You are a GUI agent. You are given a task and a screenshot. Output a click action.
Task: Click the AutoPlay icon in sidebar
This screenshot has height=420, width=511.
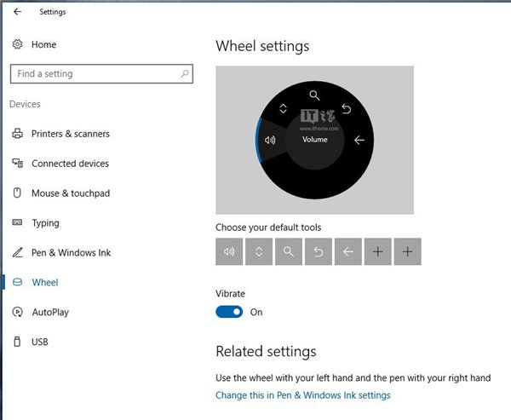click(x=17, y=312)
